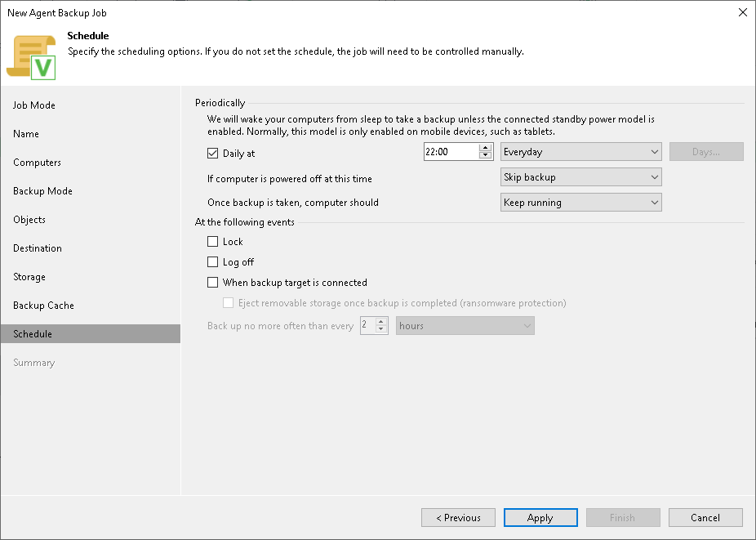The height and width of the screenshot is (540, 756).
Task: Go to the Computers step
Action: 36,162
